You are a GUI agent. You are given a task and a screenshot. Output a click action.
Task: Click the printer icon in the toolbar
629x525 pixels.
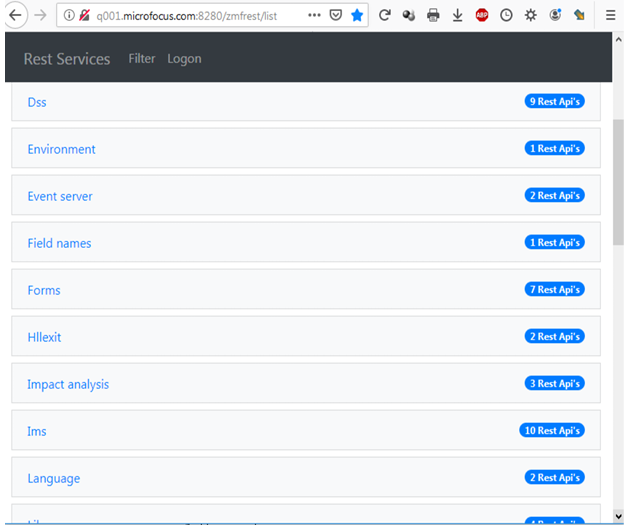[x=433, y=15]
